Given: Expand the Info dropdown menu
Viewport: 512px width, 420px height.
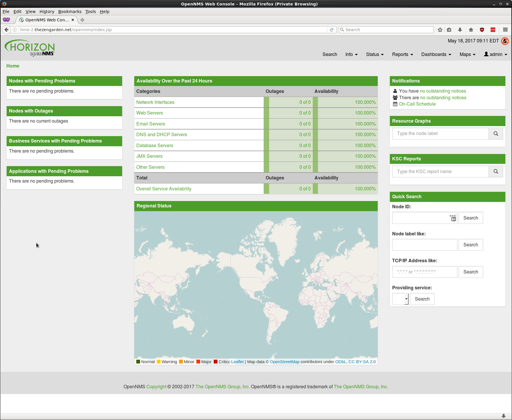Looking at the screenshot, I should (x=351, y=54).
